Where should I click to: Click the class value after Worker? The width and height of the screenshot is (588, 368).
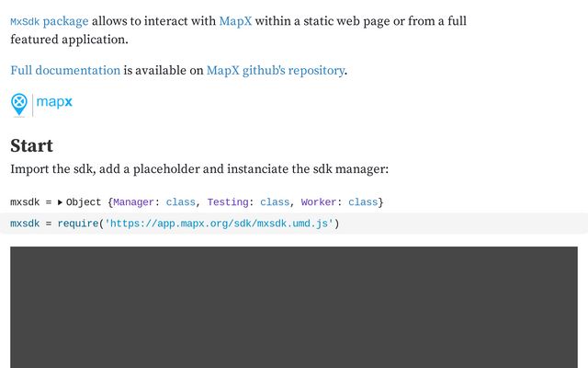pos(363,202)
